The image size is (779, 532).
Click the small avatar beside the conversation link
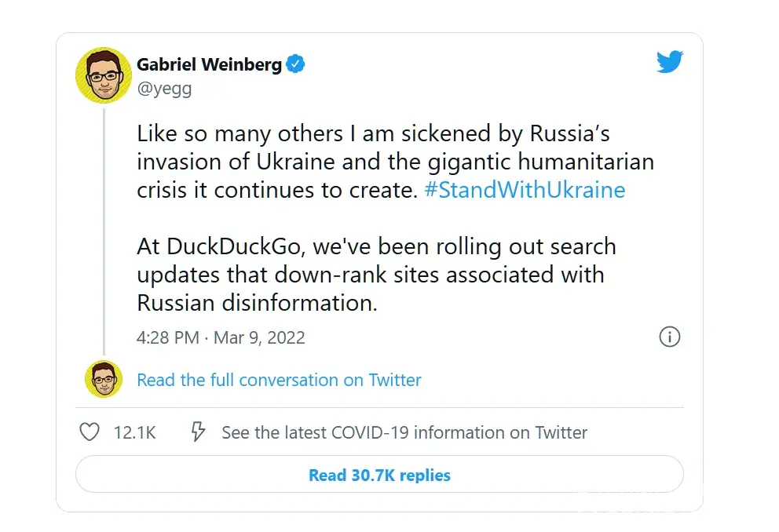(104, 380)
